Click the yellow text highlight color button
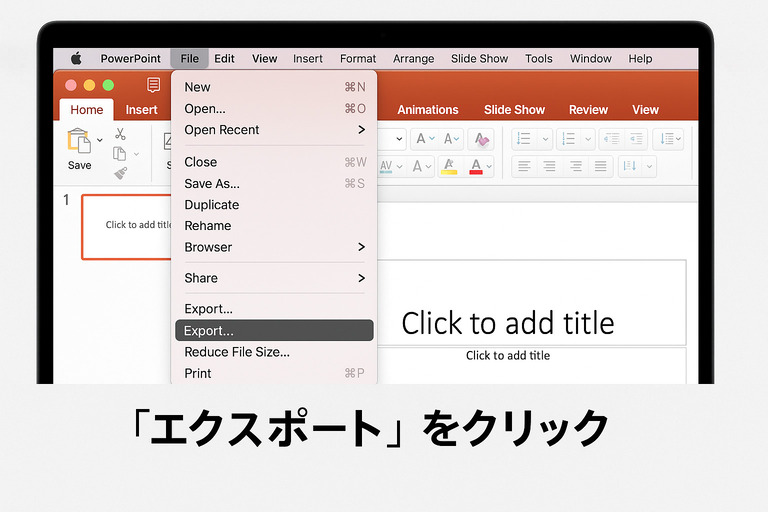The width and height of the screenshot is (768, 512). click(x=449, y=166)
